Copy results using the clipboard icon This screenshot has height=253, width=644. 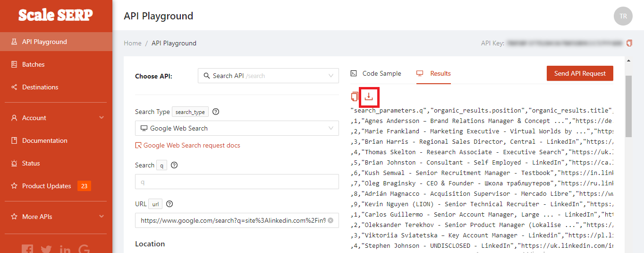tap(355, 96)
